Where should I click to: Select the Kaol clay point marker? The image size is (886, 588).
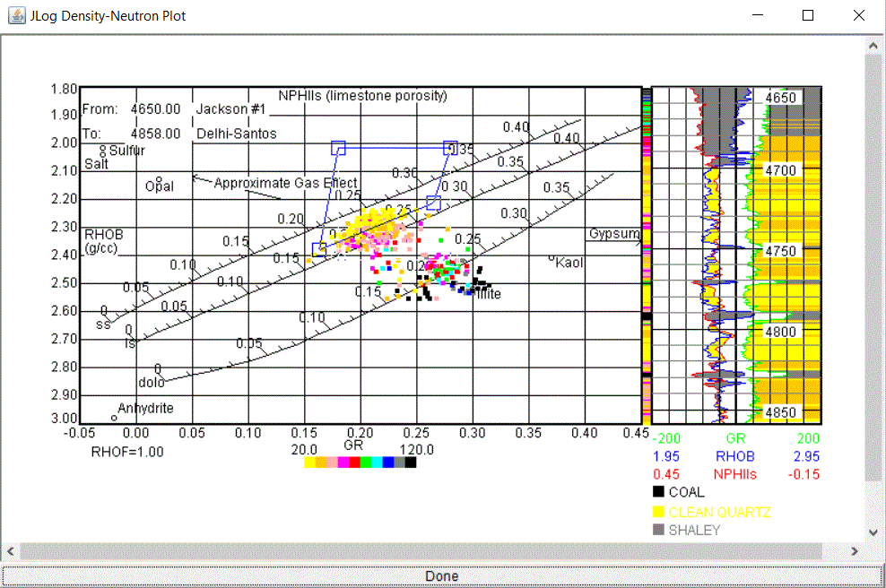pyautogui.click(x=552, y=258)
